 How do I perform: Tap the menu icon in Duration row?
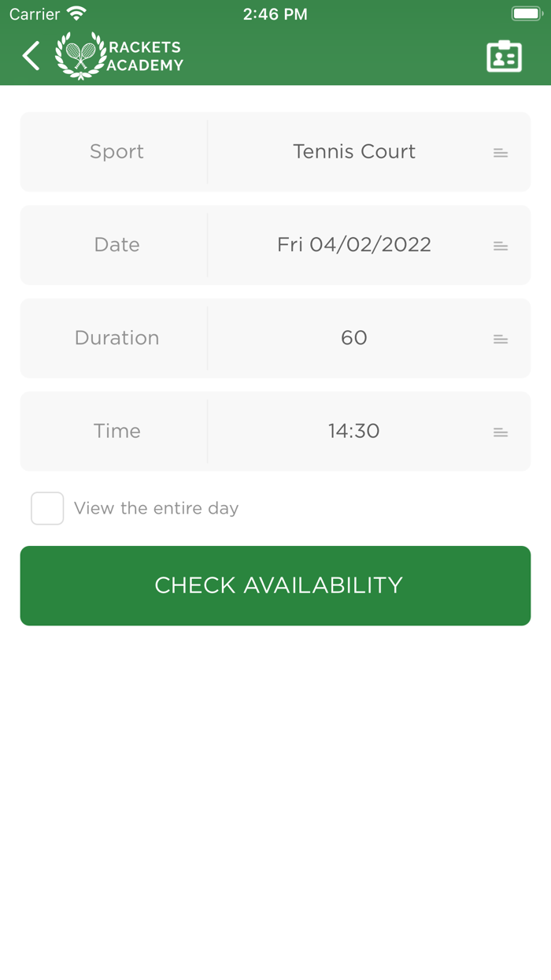tap(500, 339)
